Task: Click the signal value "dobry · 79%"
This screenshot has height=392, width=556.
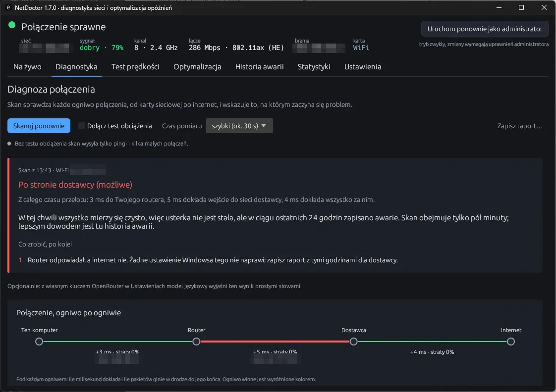Action: tap(102, 48)
